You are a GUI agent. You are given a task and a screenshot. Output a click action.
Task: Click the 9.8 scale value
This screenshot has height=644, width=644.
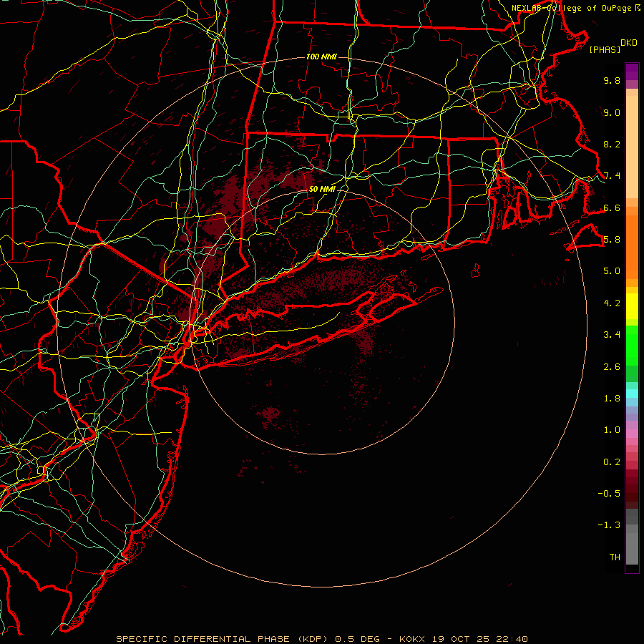coord(612,80)
